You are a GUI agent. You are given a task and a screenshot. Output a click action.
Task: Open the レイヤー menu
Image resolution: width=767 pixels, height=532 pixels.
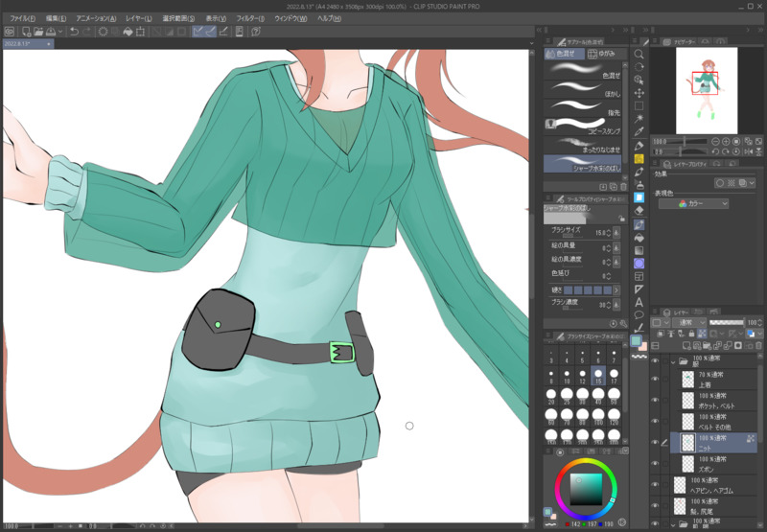[137, 18]
